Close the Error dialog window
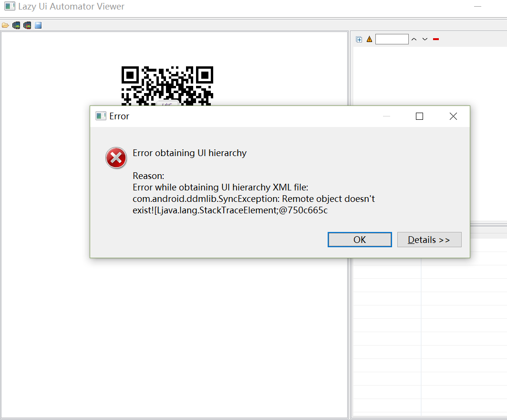 pos(453,116)
